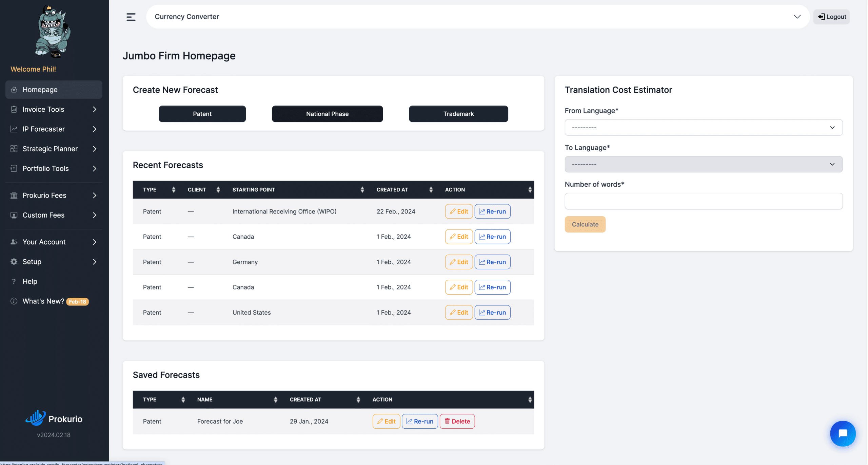Create a new Trademark forecast
The width and height of the screenshot is (868, 465).
458,114
